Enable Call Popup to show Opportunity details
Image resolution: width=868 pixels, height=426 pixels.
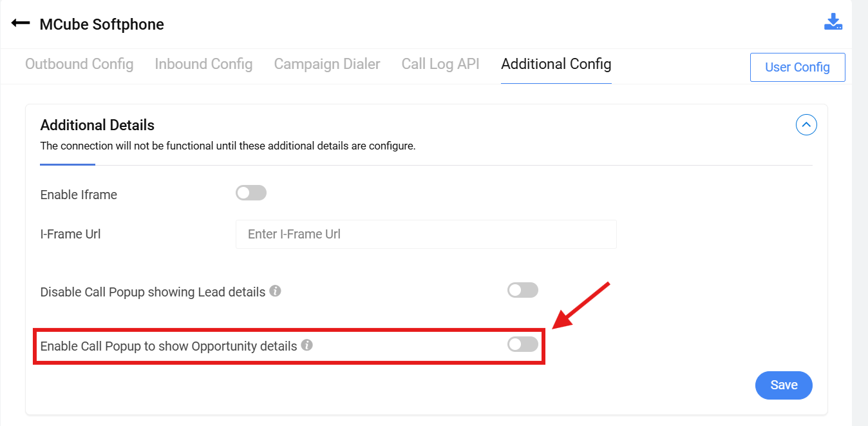(x=523, y=344)
